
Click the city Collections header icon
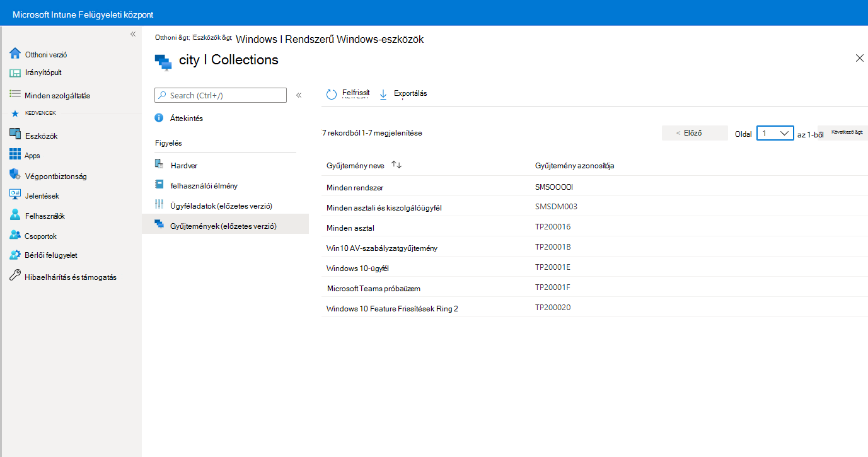pos(163,61)
